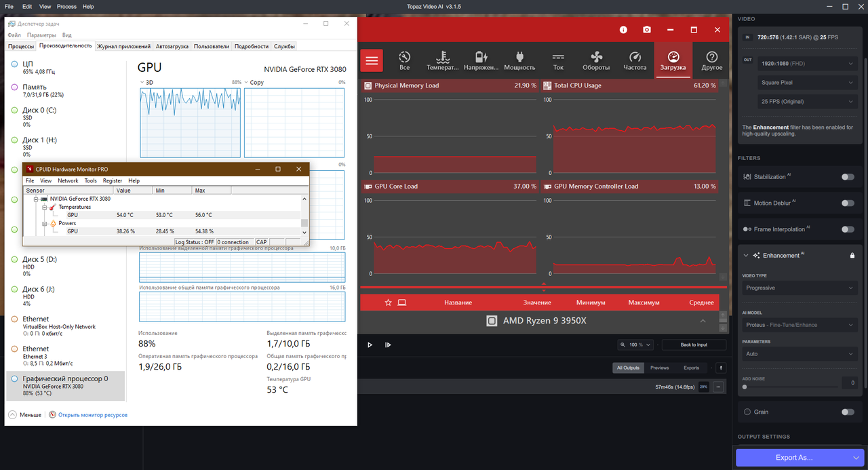This screenshot has width=868, height=470.
Task: Click the star favorites column icon
Action: 388,302
